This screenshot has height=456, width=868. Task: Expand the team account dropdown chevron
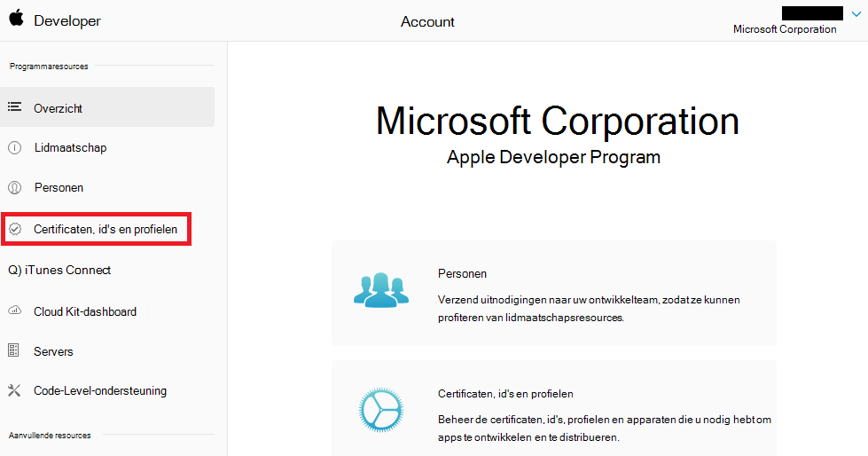click(856, 14)
